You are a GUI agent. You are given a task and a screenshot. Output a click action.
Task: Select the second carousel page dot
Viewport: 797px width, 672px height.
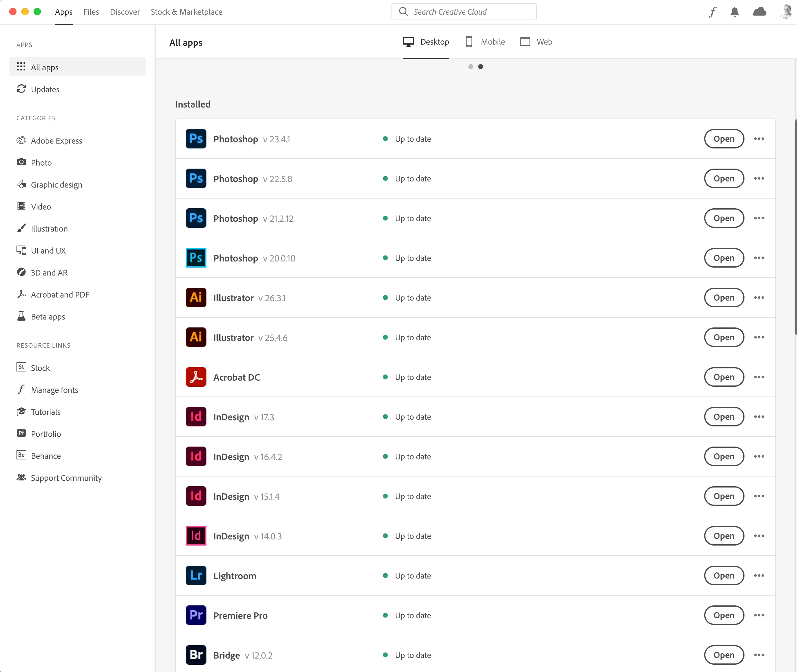coord(481,67)
